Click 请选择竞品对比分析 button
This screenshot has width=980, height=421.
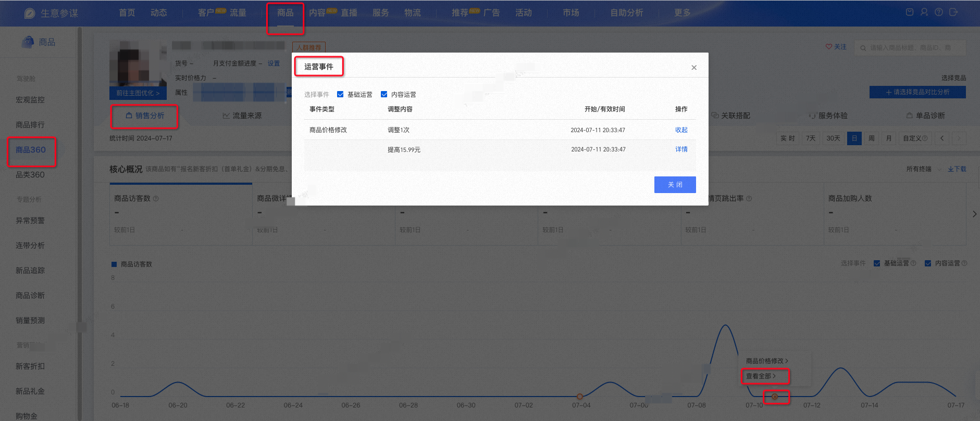click(x=917, y=92)
